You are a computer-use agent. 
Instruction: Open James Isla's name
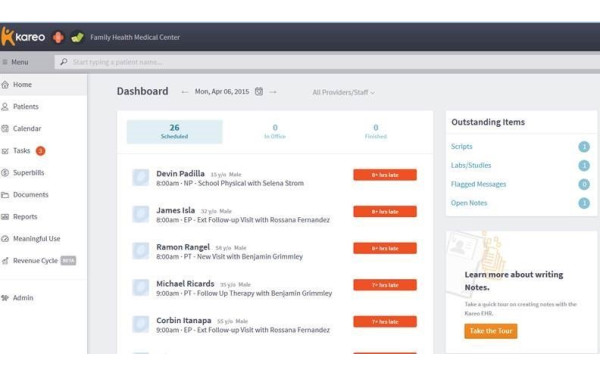coord(176,210)
